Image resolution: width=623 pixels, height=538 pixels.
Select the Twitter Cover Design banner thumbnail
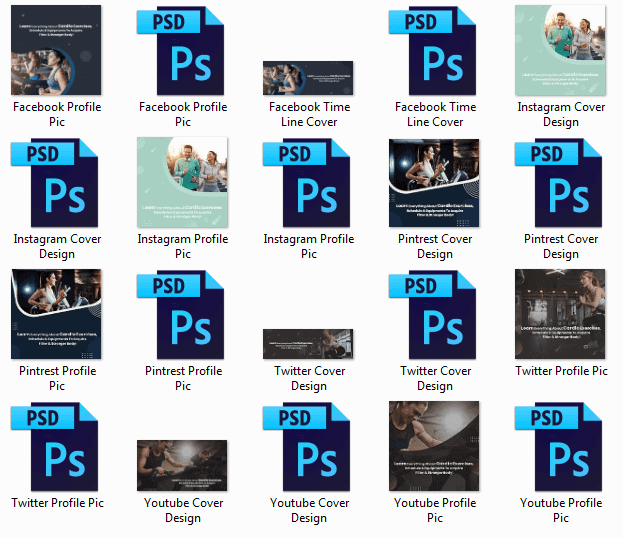click(308, 343)
